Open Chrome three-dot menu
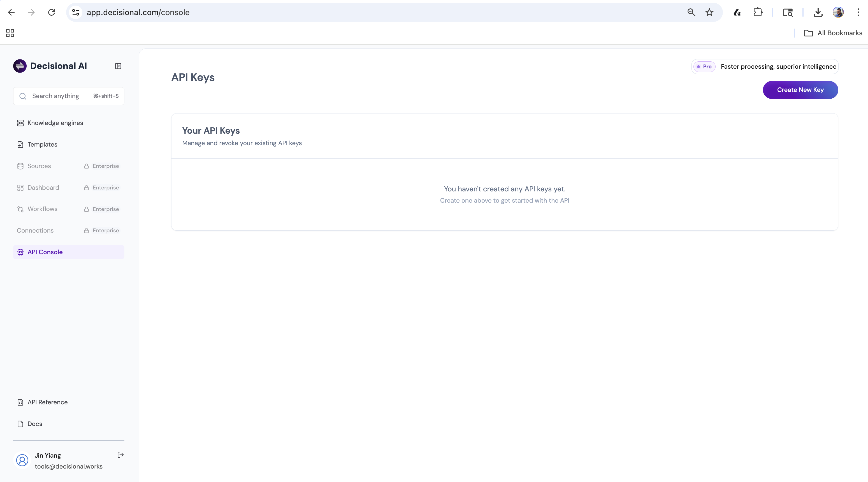Viewport: 868px width, 482px height. [x=858, y=13]
